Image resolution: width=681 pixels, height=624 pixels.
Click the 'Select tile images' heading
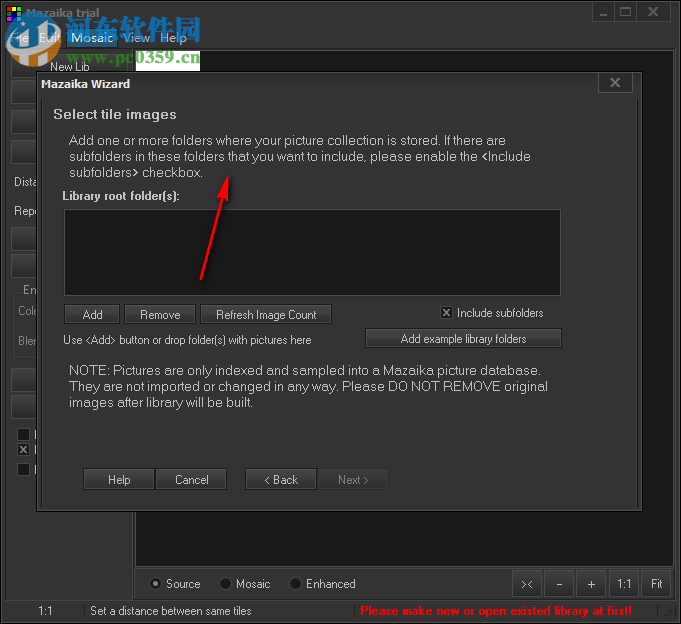115,114
